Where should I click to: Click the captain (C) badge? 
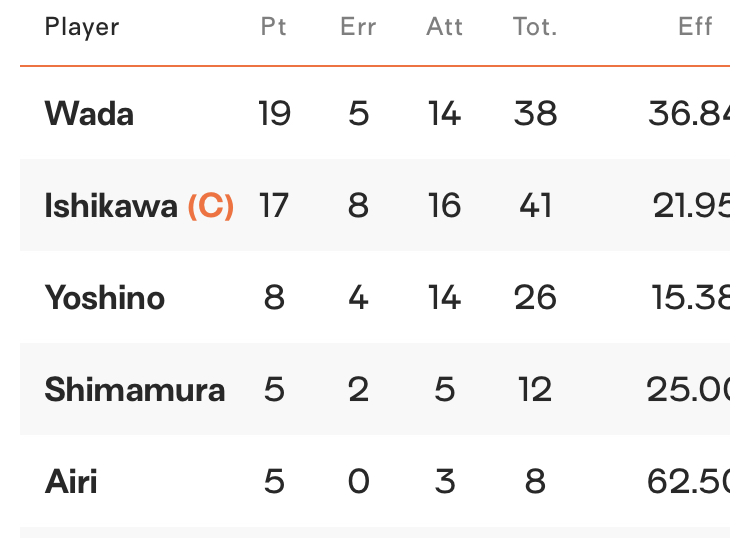point(211,206)
